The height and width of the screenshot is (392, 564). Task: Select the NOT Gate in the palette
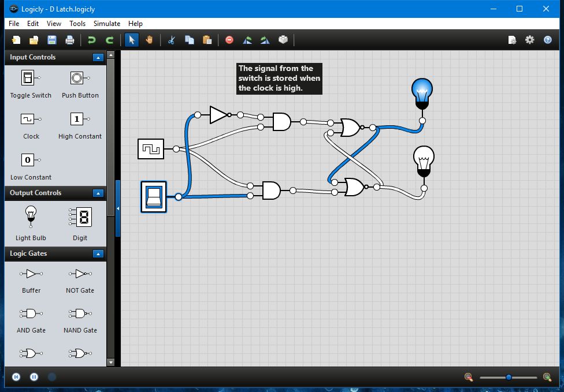tap(80, 281)
